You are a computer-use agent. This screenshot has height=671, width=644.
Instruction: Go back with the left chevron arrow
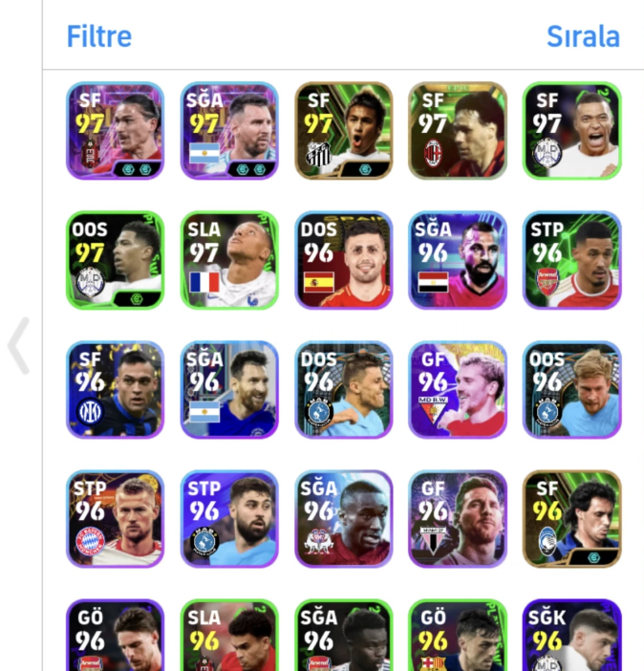(x=19, y=346)
